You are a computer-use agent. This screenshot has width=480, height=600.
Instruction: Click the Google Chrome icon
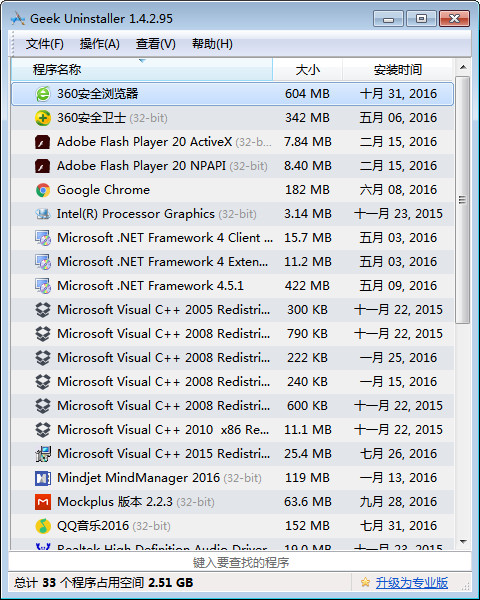(43, 190)
